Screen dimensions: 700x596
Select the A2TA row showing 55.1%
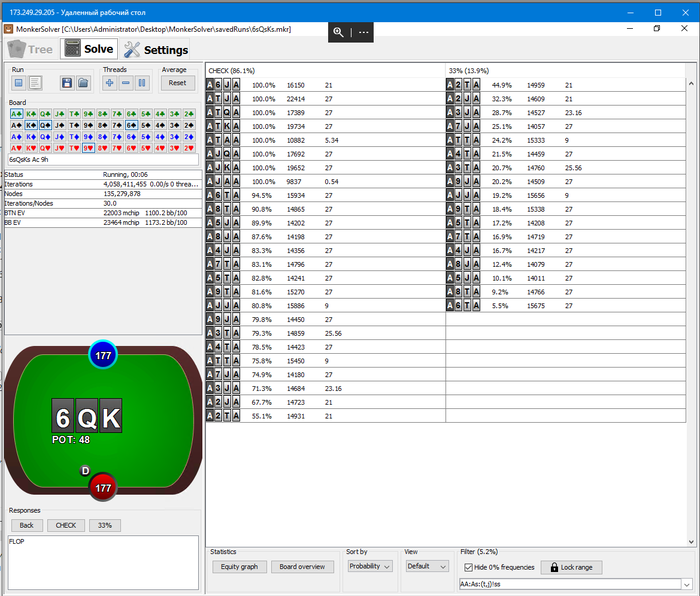tap(325, 416)
